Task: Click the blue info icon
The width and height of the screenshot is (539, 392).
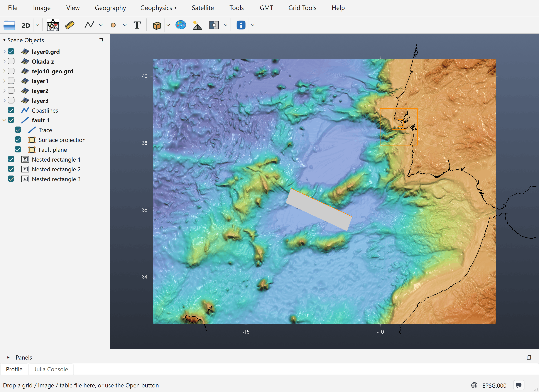Action: pos(241,25)
